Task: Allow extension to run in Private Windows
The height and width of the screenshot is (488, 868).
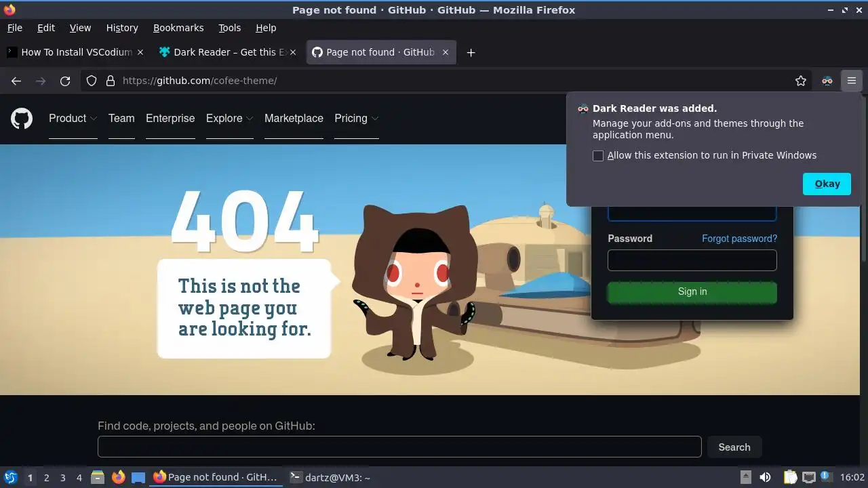Action: 598,156
